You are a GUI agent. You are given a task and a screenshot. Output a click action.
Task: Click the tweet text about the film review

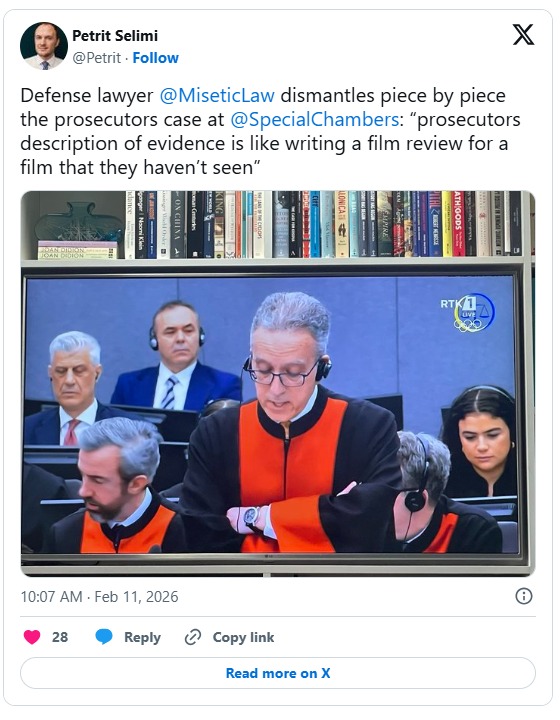pyautogui.click(x=270, y=131)
